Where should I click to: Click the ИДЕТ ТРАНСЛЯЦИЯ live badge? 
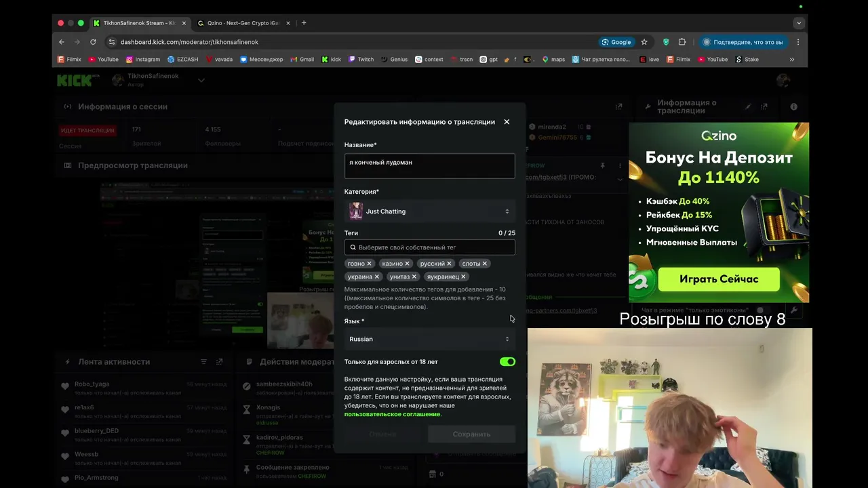tap(87, 130)
